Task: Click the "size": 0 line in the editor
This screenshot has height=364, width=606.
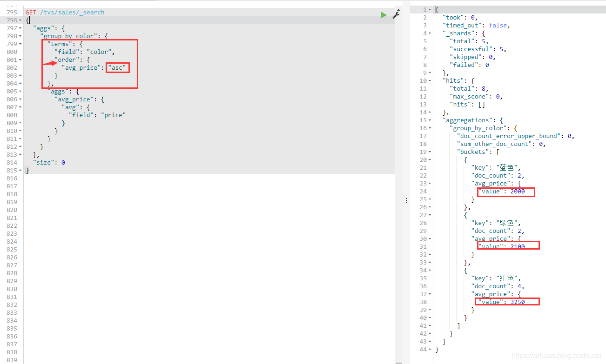Action: pos(49,163)
